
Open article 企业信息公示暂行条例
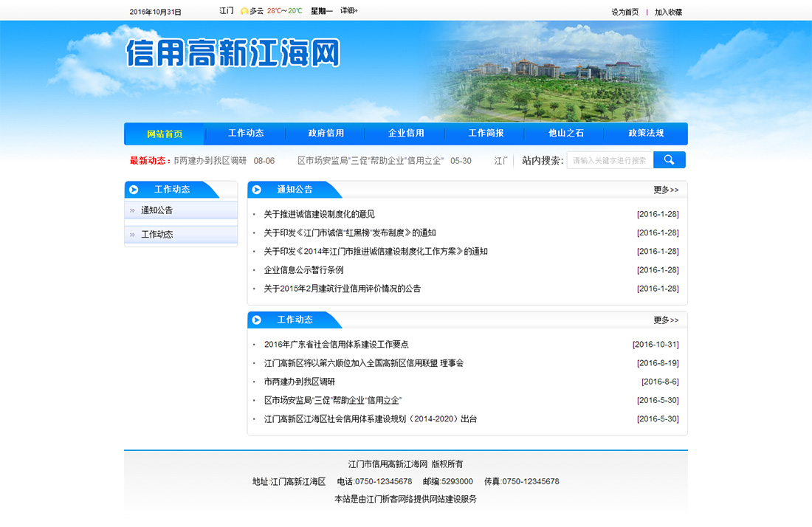pos(303,270)
